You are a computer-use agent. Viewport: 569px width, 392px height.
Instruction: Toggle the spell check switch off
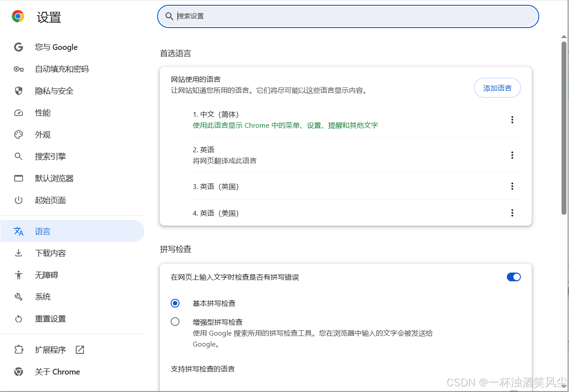(514, 277)
